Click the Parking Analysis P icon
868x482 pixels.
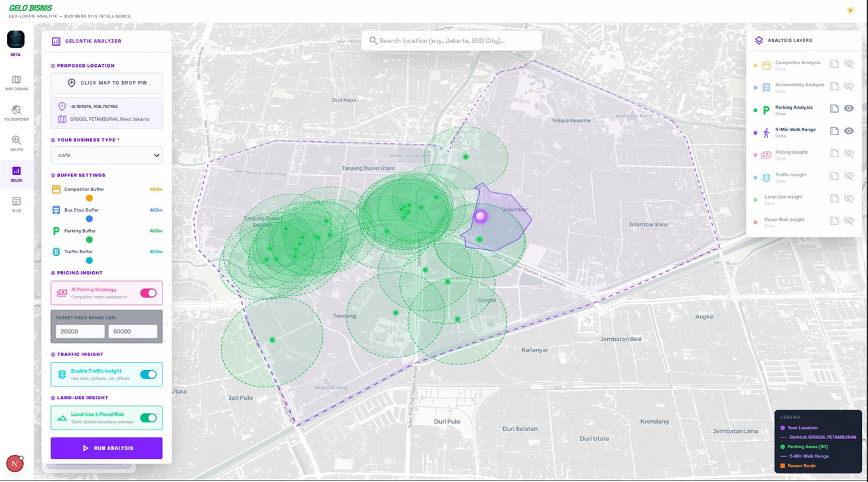pos(766,110)
